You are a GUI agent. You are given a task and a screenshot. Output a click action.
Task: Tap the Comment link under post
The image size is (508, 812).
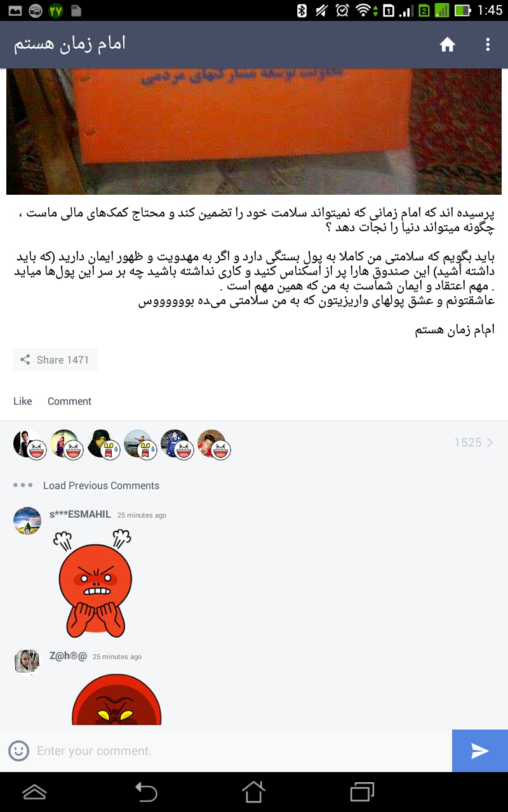[x=69, y=401]
